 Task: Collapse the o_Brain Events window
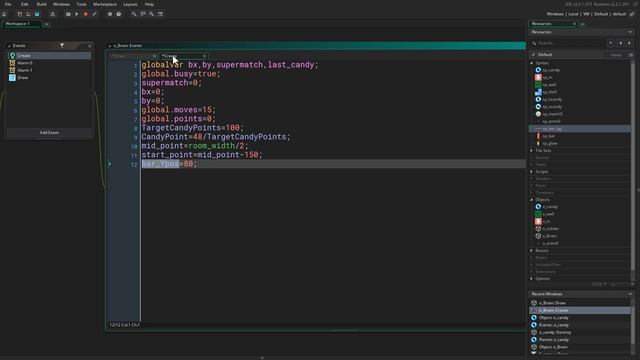click(x=110, y=46)
